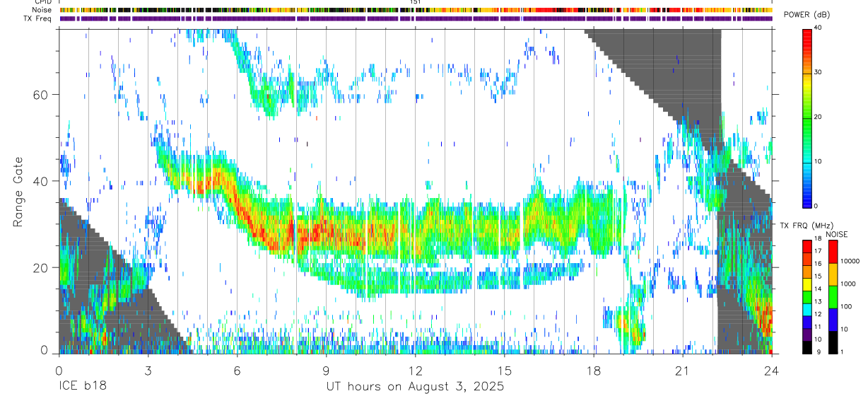Click hour 24 tick on UT axis

(771, 371)
